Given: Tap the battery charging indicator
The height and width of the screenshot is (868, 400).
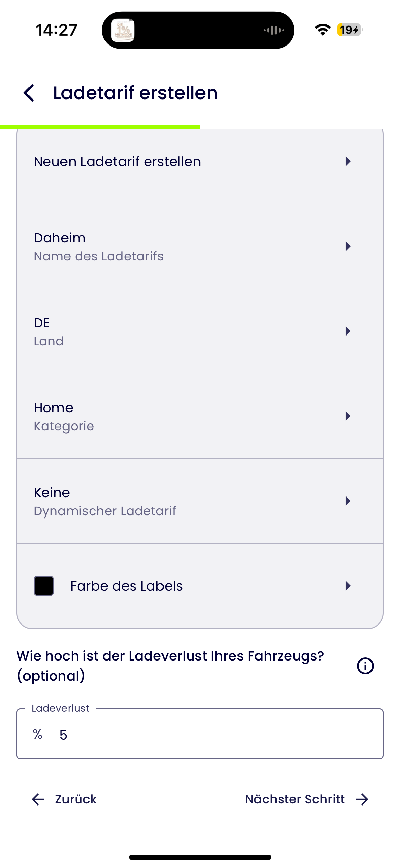Looking at the screenshot, I should click(x=350, y=30).
